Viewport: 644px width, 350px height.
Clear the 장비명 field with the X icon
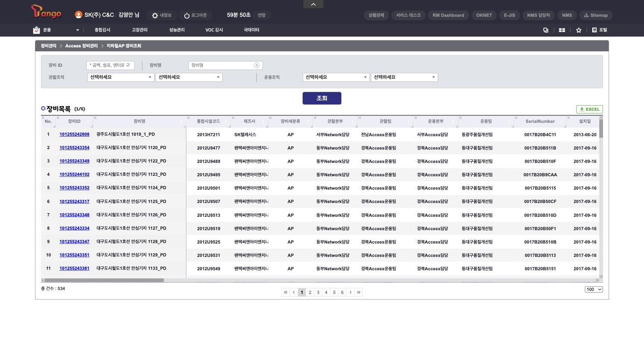tap(257, 66)
